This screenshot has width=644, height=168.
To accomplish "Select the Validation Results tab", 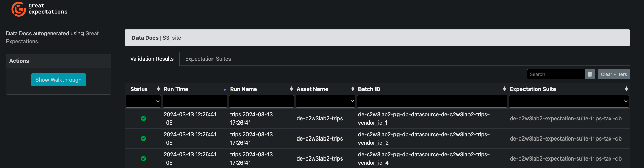I will click(x=152, y=59).
